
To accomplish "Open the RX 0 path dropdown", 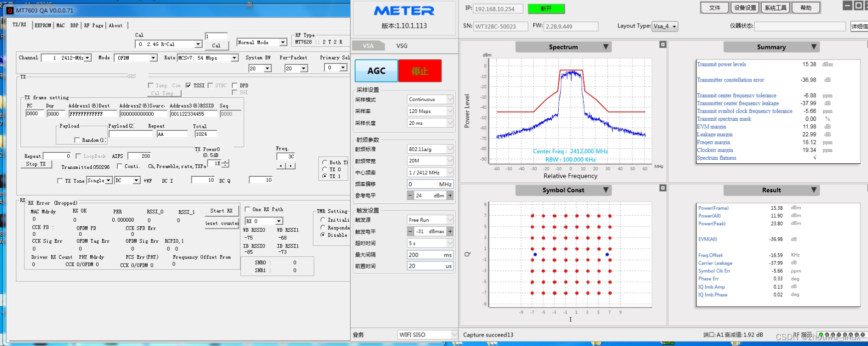I will (x=279, y=221).
